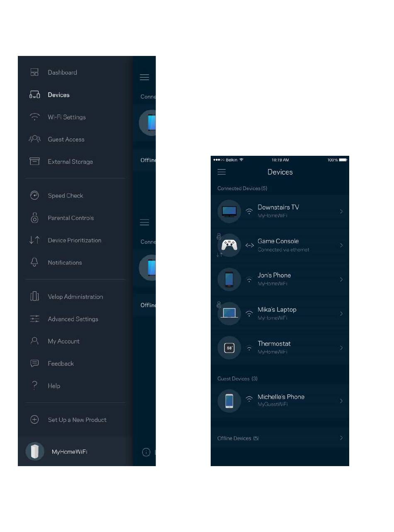Tap Set Up a New Product

tap(77, 420)
